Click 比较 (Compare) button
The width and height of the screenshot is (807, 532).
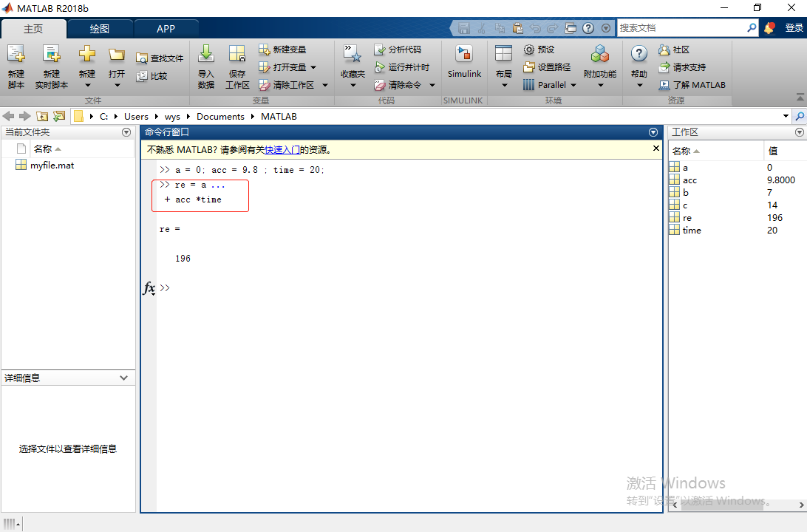151,76
